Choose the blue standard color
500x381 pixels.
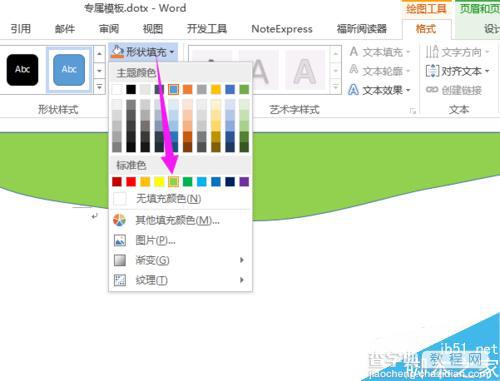pos(216,182)
